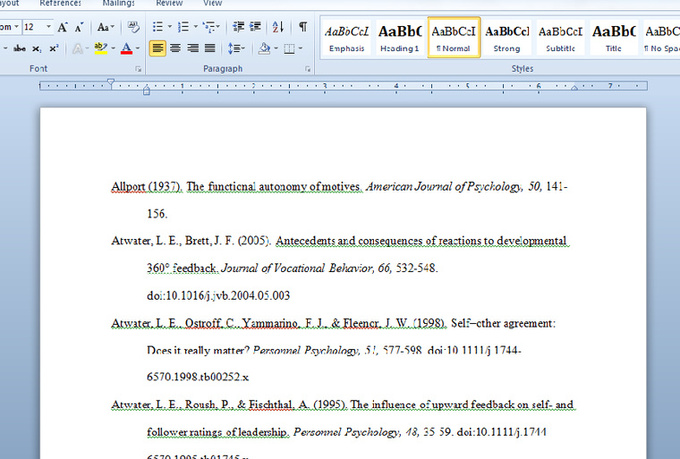The width and height of the screenshot is (680, 459).
Task: Click the right indent ruler marker
Action: 574,88
